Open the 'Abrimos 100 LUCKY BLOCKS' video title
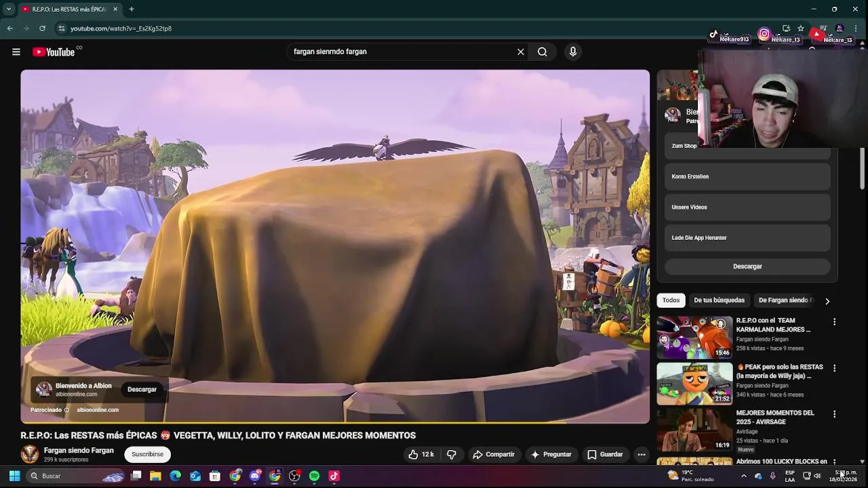 [x=781, y=461]
